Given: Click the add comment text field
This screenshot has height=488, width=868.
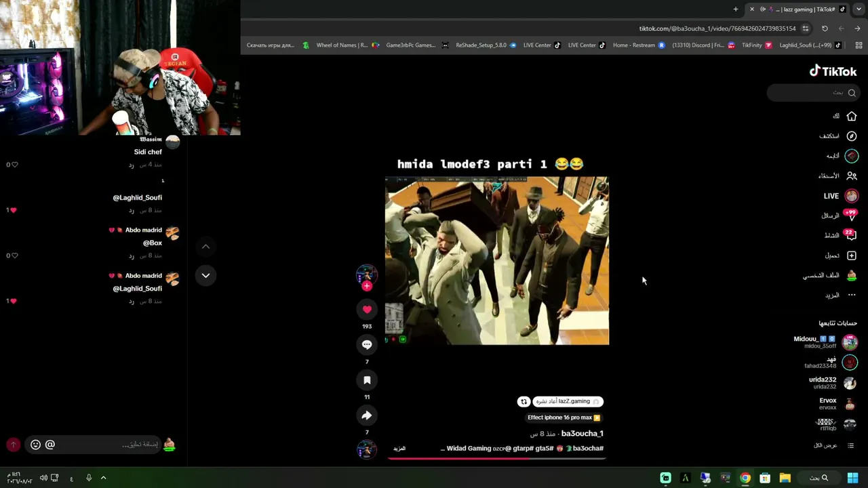Looking at the screenshot, I should point(108,445).
